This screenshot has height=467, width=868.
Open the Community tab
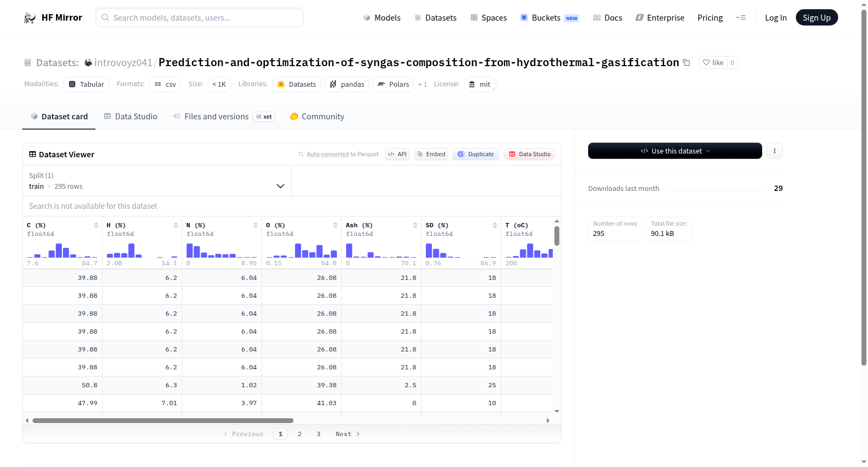(317, 117)
